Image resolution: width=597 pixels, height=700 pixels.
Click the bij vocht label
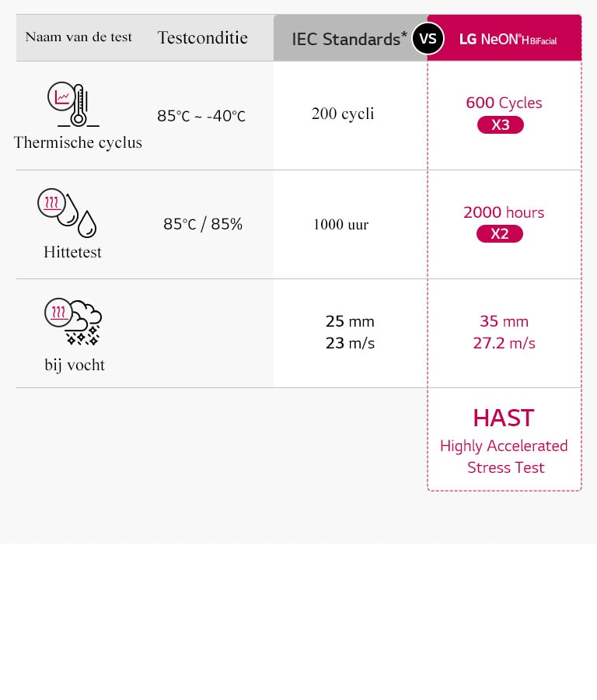(x=75, y=365)
